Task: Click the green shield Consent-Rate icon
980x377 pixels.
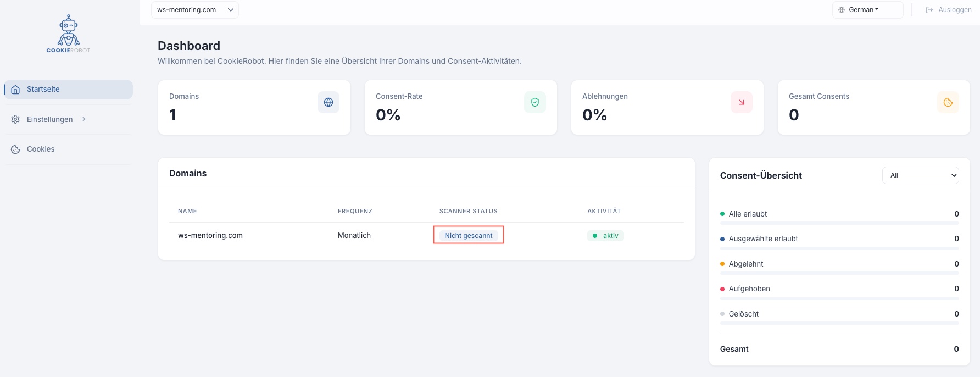Action: click(x=534, y=102)
